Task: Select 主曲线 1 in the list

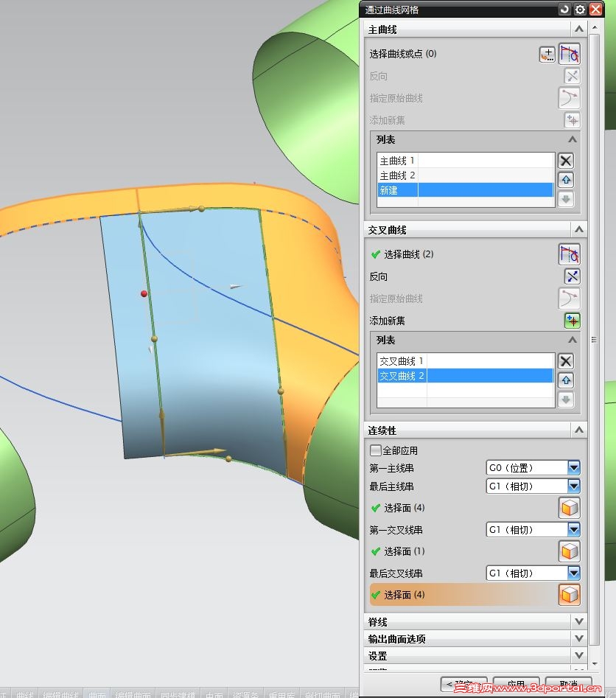Action: coord(465,160)
